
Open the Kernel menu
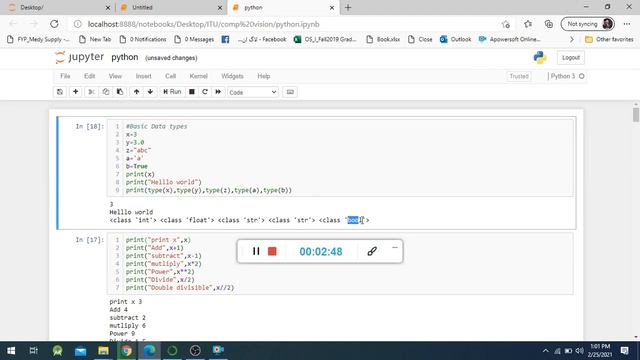[198, 76]
